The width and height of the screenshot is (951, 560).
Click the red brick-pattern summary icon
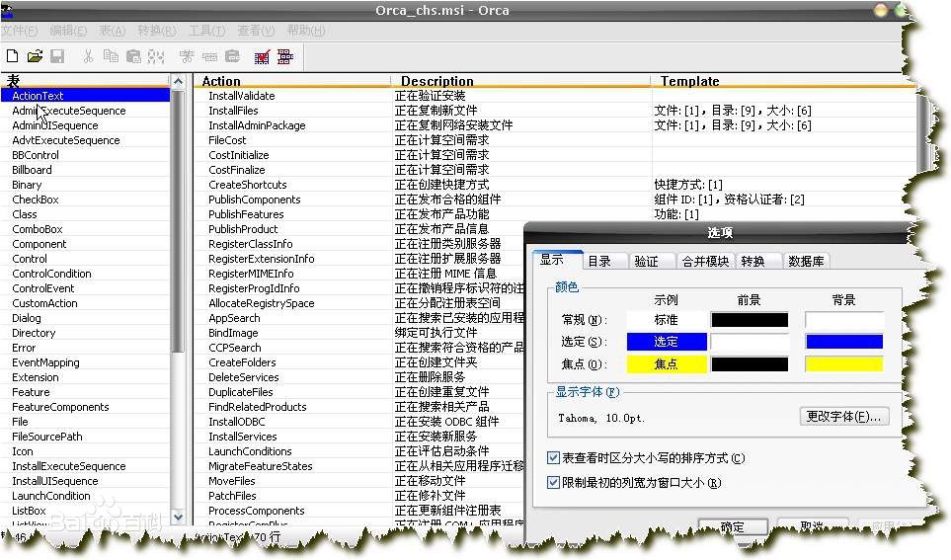click(x=285, y=56)
